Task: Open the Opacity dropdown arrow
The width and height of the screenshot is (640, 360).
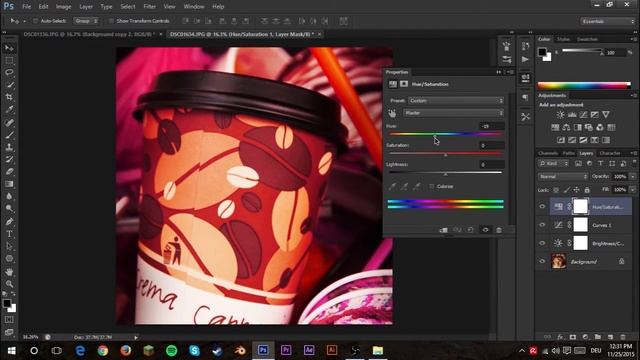Action: [633, 177]
